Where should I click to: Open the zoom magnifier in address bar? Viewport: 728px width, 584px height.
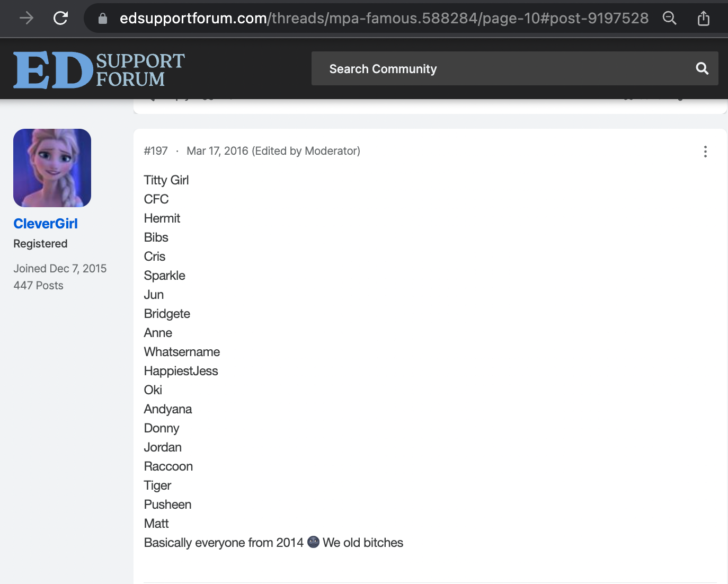pyautogui.click(x=670, y=19)
